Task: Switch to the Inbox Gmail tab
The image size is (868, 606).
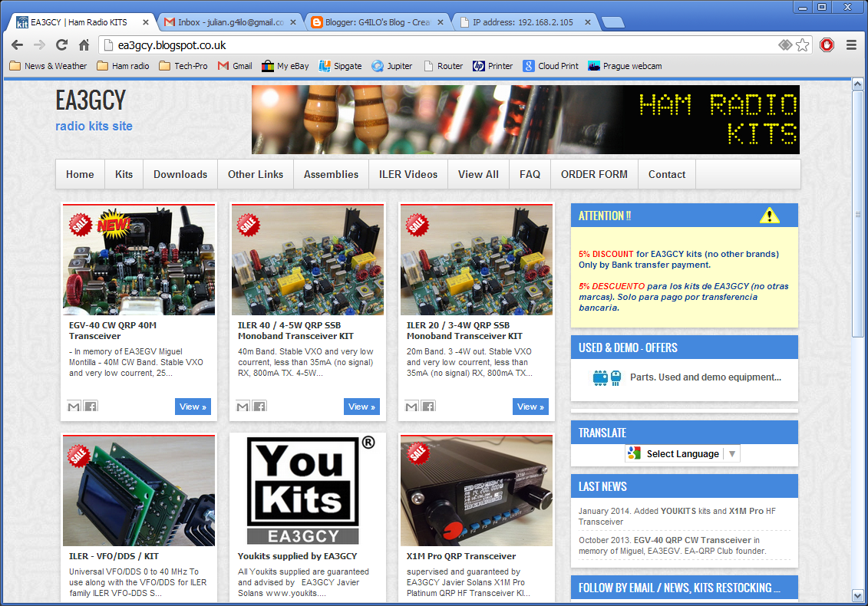Action: (232, 22)
